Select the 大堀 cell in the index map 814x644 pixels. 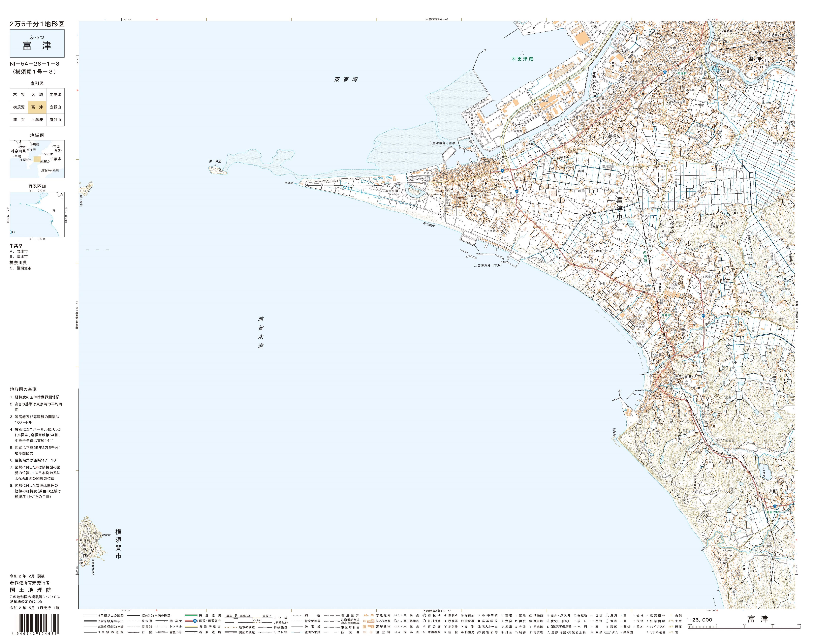pyautogui.click(x=37, y=94)
